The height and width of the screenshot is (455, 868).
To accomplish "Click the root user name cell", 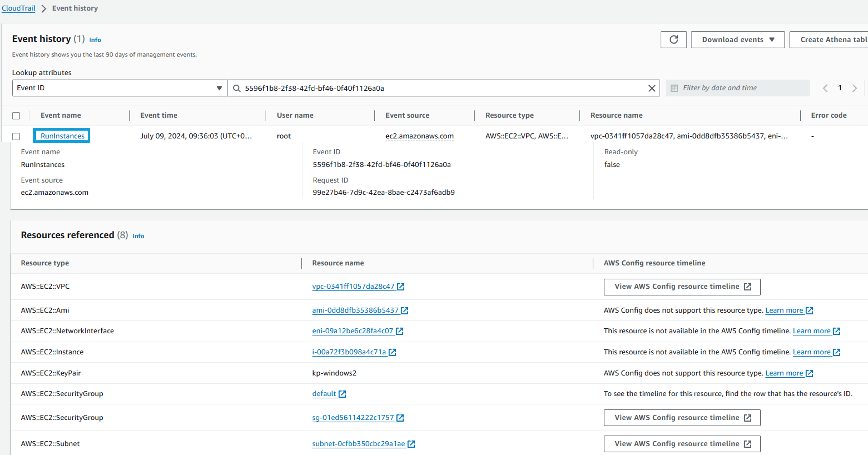I will (x=283, y=136).
